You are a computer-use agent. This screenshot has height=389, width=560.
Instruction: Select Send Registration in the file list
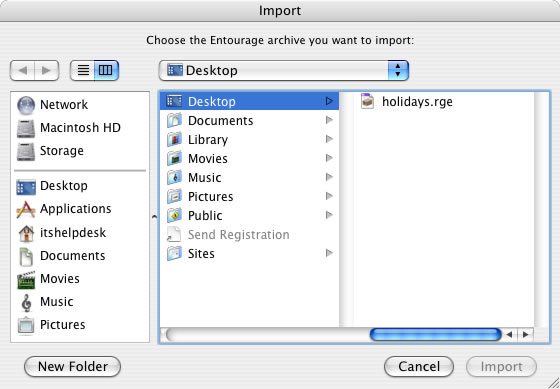tap(238, 235)
